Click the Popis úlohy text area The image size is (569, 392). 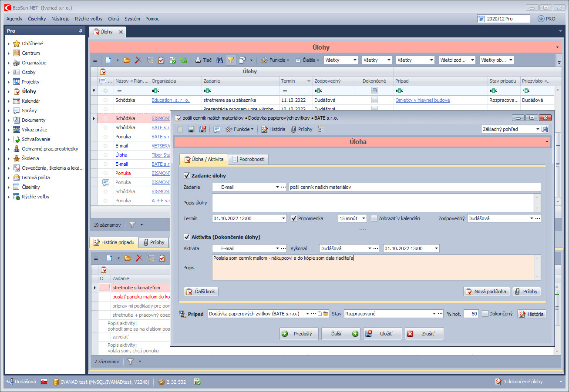point(373,203)
